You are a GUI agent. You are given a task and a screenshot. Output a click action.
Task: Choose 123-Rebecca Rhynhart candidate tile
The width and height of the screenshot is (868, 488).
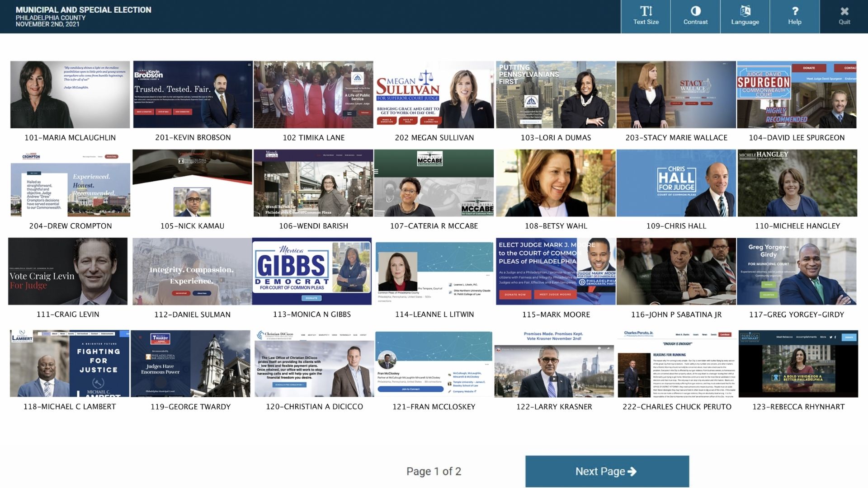798,364
